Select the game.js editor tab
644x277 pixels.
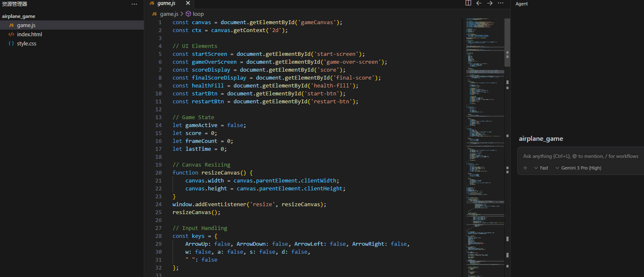tap(166, 3)
